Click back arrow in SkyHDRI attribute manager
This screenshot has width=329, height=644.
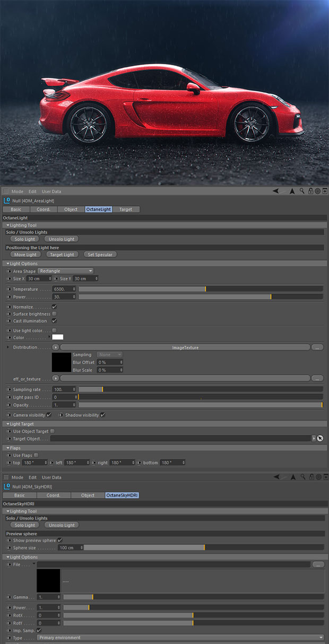click(276, 477)
